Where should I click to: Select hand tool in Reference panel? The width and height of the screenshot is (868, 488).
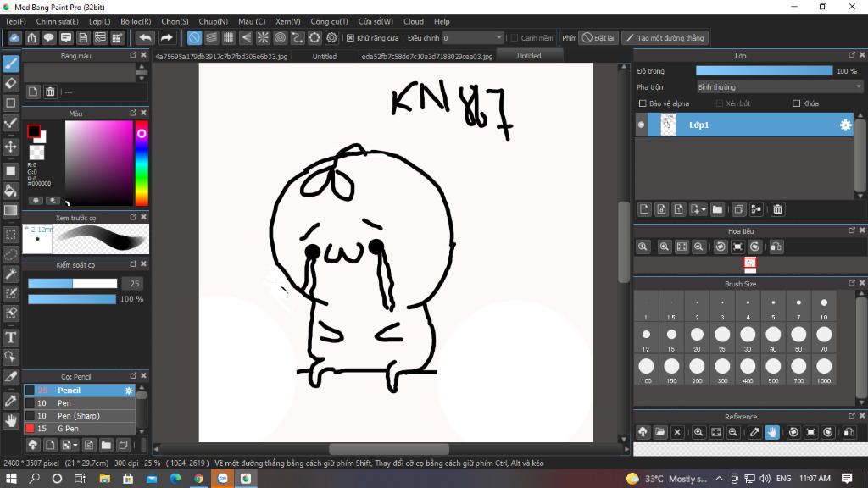tap(772, 432)
